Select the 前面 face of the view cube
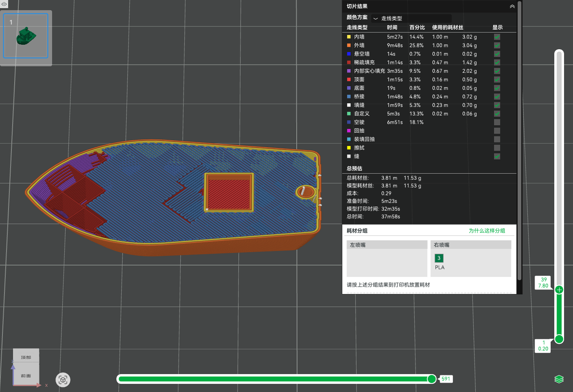Viewport: 573px width, 392px height. [x=26, y=375]
